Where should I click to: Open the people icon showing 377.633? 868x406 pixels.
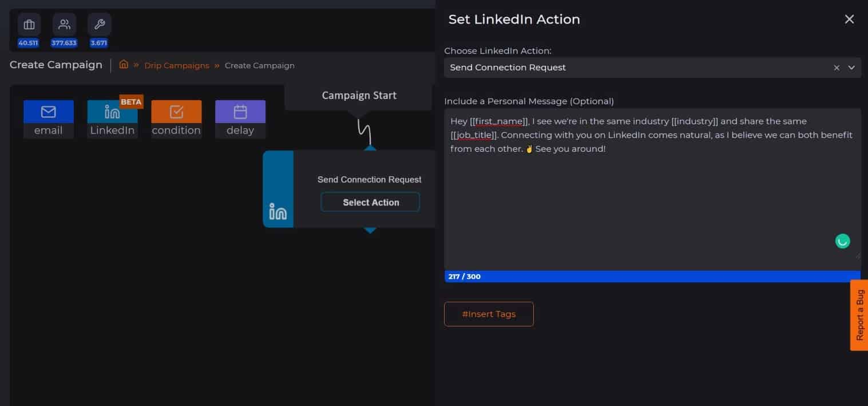(64, 25)
